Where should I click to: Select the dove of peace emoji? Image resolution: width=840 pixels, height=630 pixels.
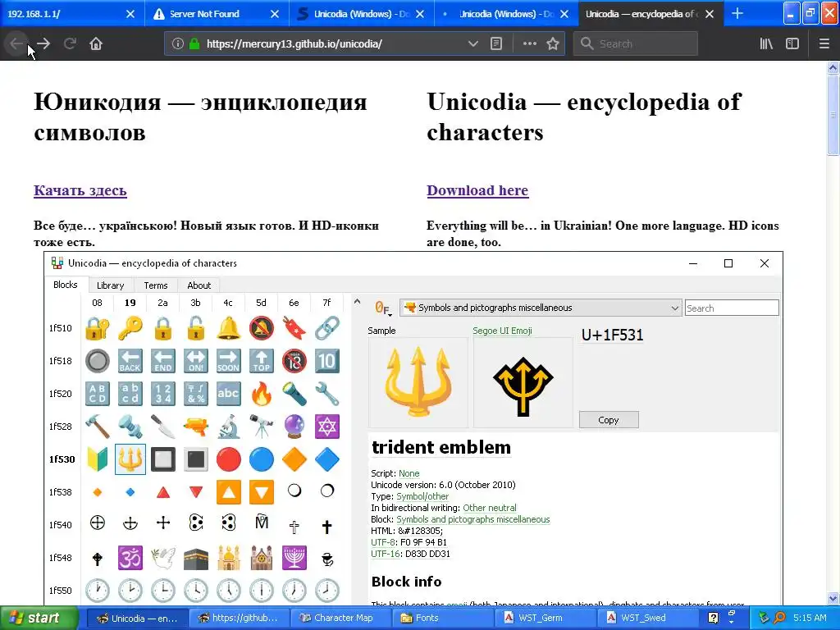(x=163, y=558)
